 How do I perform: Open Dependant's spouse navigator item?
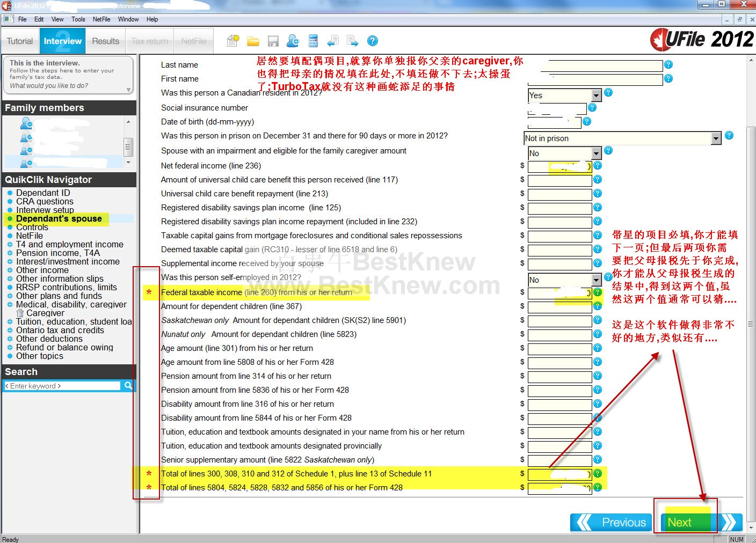click(59, 219)
